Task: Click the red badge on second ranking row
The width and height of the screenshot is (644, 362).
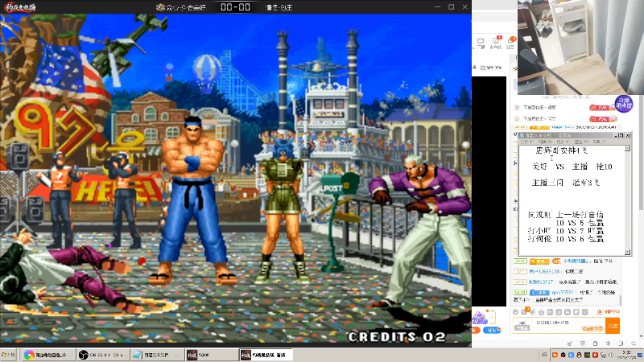Action: (602, 119)
